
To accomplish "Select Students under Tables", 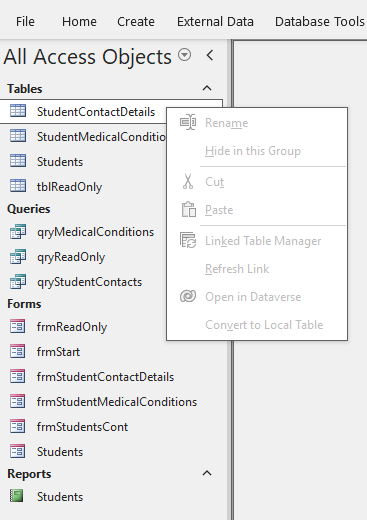I will [60, 162].
